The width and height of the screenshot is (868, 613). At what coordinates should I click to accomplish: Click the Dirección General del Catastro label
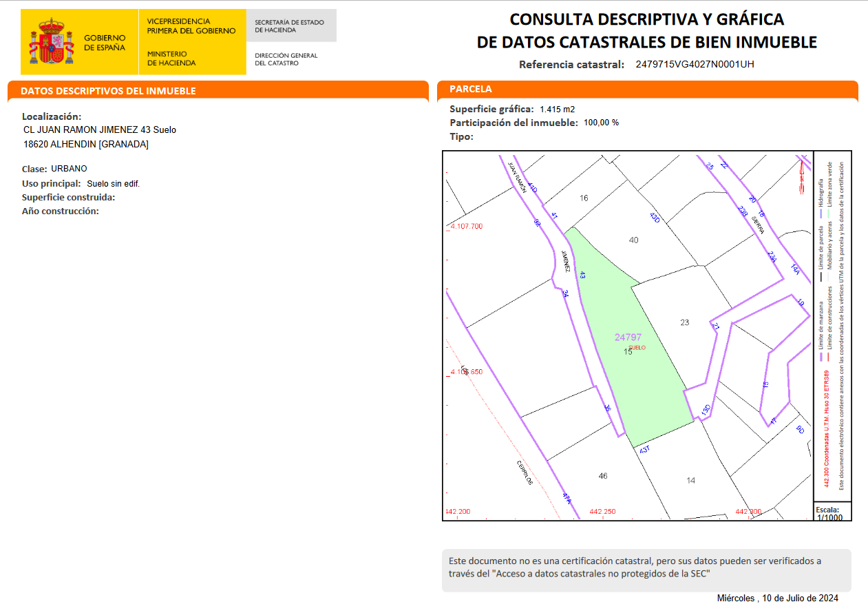286,59
